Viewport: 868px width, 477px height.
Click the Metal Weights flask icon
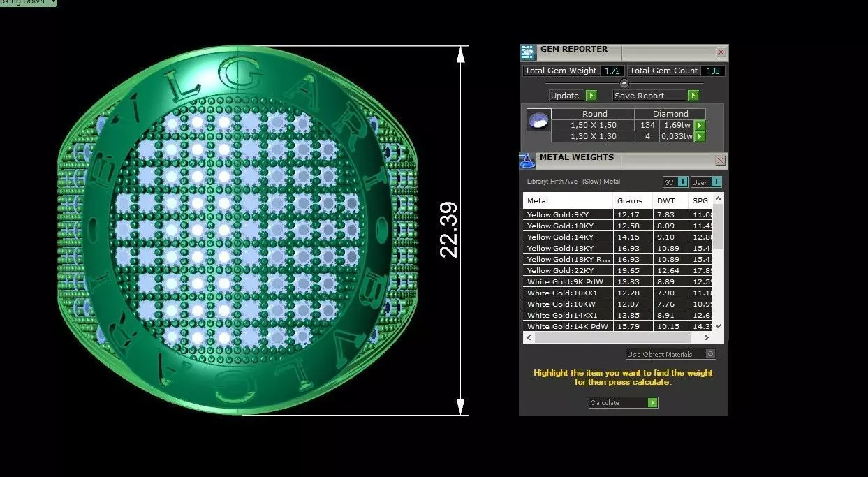[x=527, y=161]
